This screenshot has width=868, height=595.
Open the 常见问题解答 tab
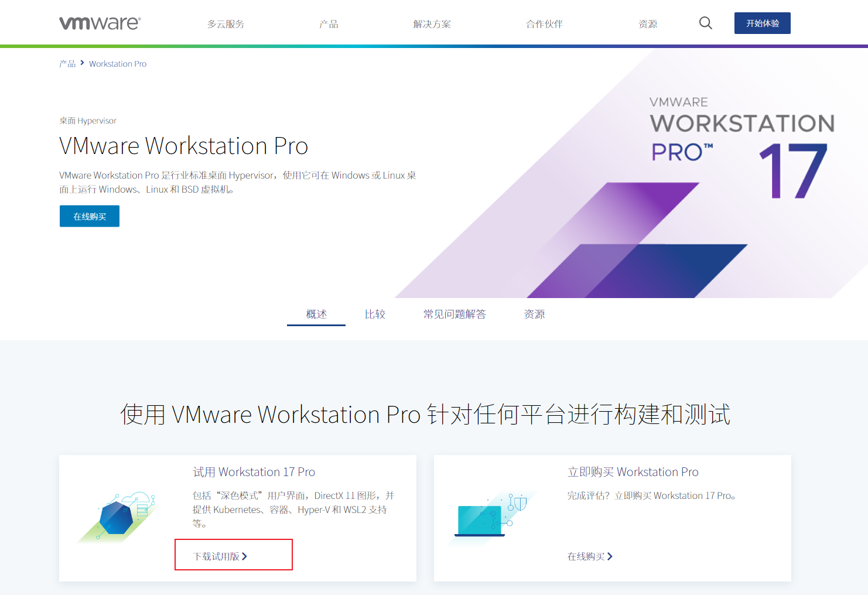click(x=454, y=314)
